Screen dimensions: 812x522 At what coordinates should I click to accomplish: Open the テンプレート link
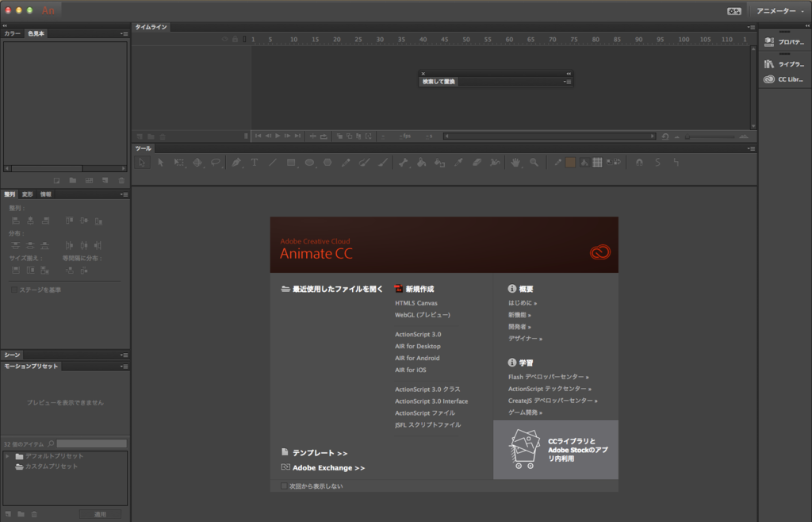coord(320,453)
